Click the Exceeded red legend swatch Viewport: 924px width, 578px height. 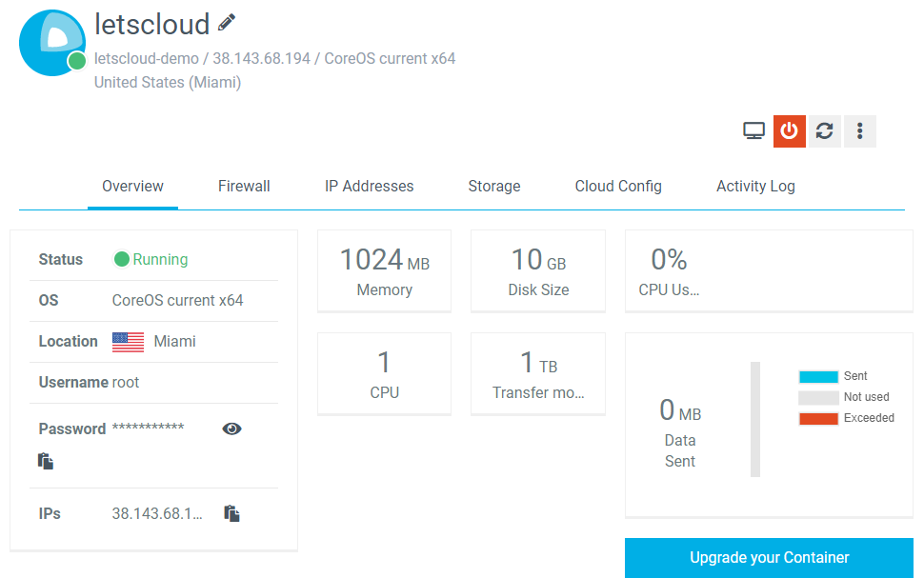tap(818, 418)
